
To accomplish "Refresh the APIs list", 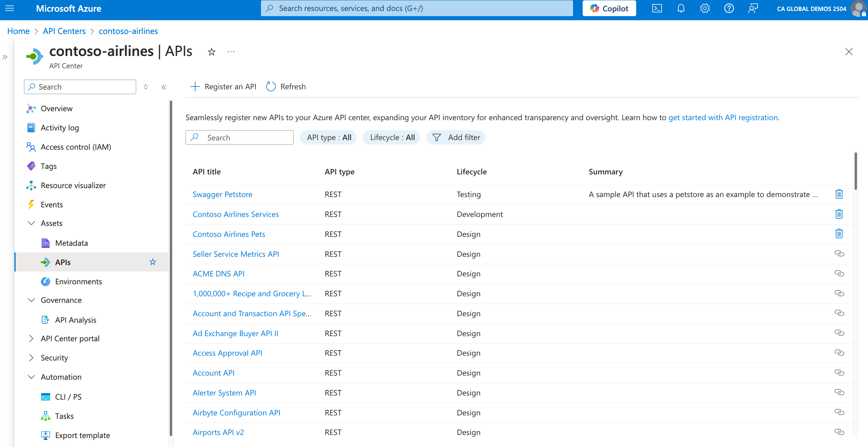I will tap(286, 87).
